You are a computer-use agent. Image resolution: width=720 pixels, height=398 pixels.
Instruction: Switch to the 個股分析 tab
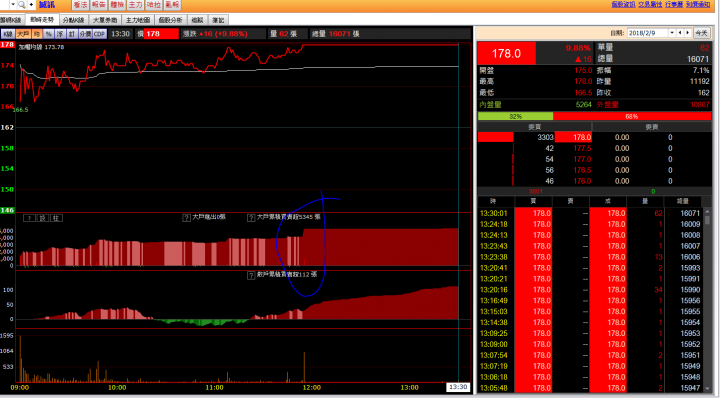pyautogui.click(x=170, y=20)
